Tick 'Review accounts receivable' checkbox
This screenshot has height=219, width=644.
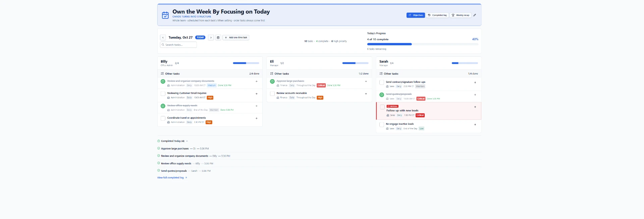272,94
